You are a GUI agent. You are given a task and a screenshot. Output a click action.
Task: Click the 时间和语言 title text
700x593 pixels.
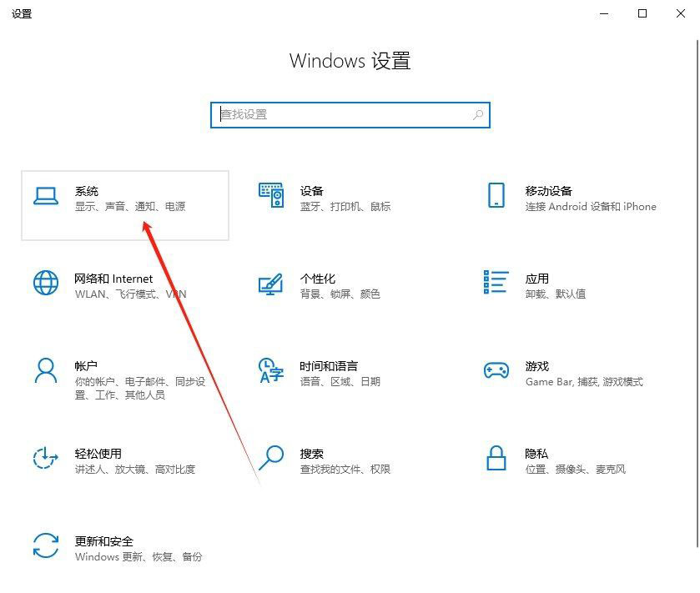click(329, 366)
